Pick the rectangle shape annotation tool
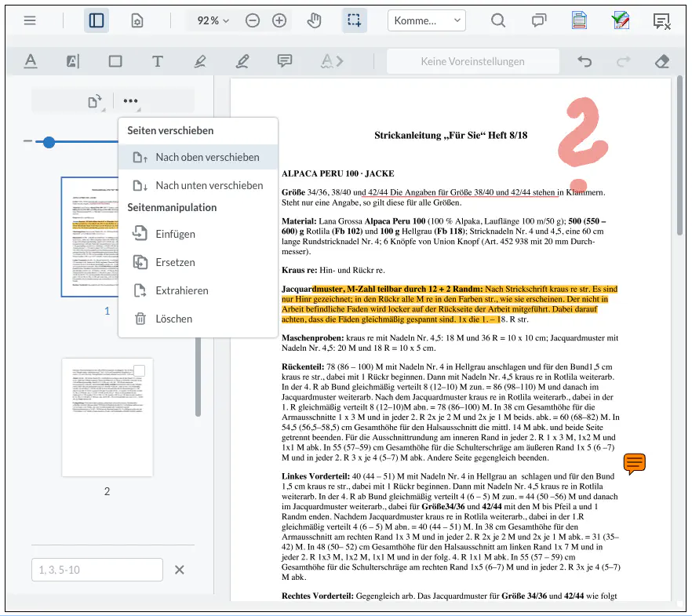The image size is (692, 616). point(115,61)
